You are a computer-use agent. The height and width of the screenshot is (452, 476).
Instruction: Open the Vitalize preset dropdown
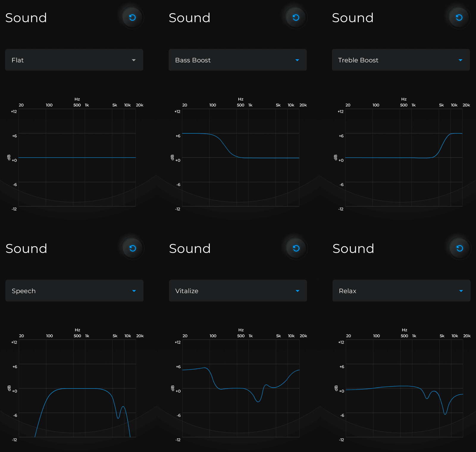[238, 291]
